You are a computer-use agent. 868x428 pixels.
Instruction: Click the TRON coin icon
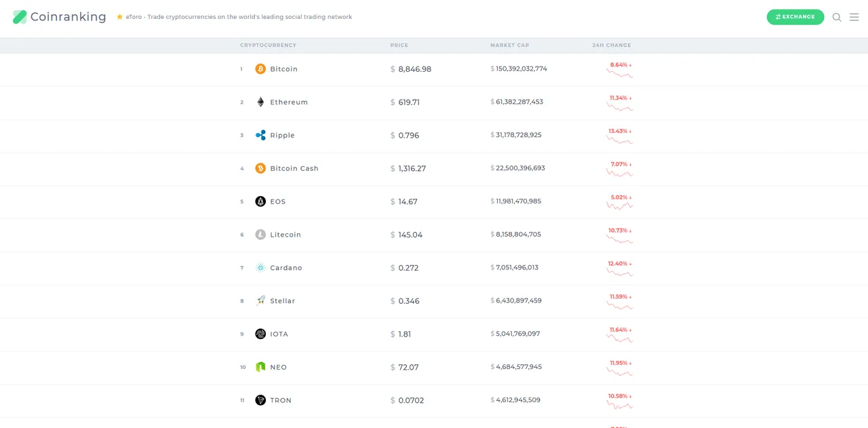click(260, 400)
